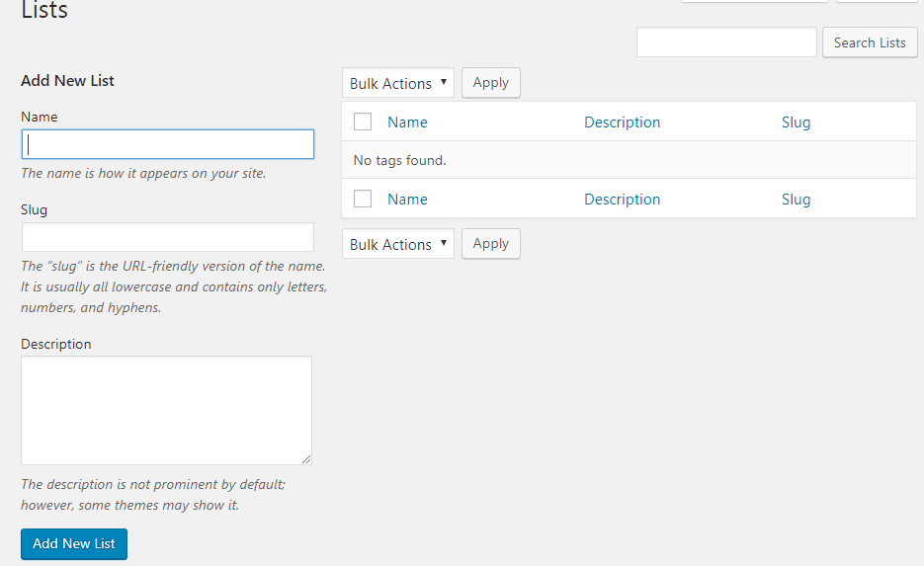Image resolution: width=924 pixels, height=566 pixels.
Task: Click inside the Description textarea
Action: click(x=166, y=410)
